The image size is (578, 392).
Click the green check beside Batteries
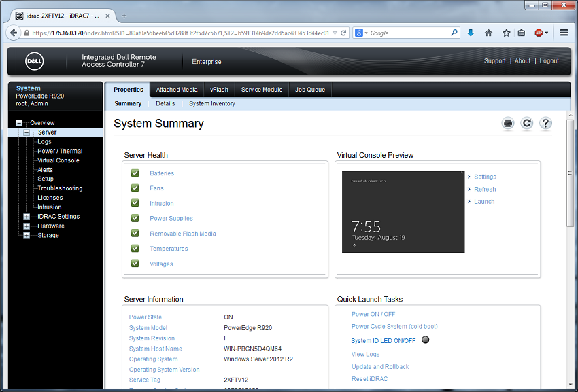point(135,173)
